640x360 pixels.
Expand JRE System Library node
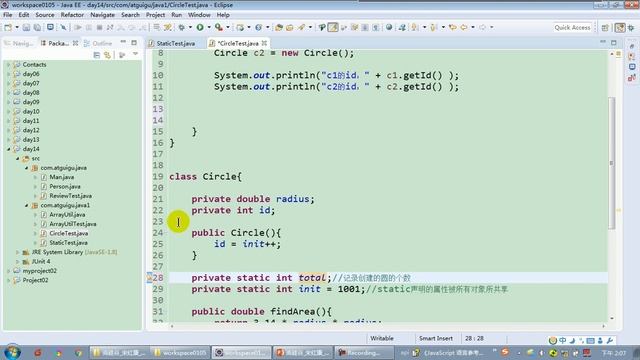tap(18, 252)
